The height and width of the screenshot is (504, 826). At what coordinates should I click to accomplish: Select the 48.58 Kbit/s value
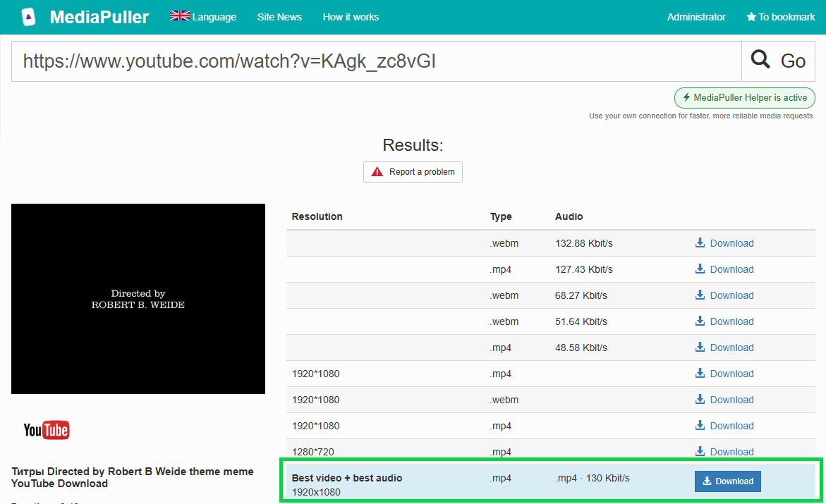[x=581, y=348]
